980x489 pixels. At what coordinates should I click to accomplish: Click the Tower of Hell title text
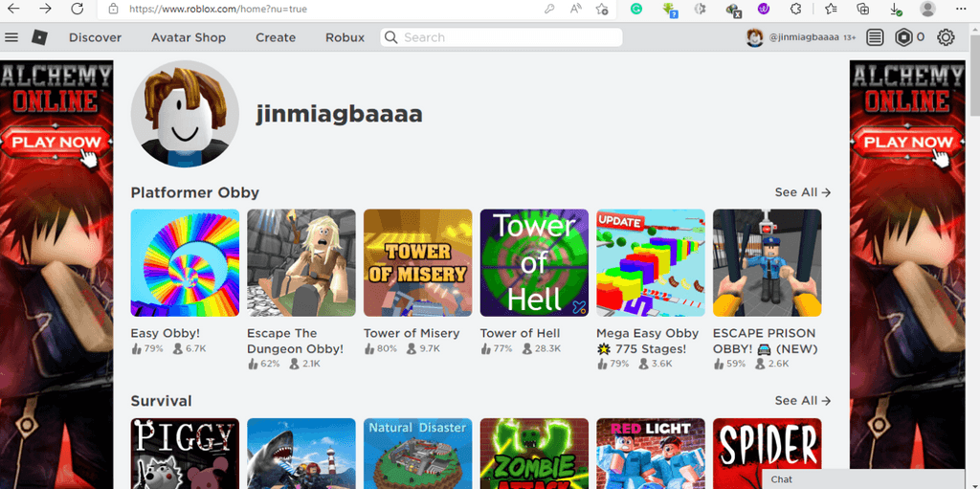point(520,333)
